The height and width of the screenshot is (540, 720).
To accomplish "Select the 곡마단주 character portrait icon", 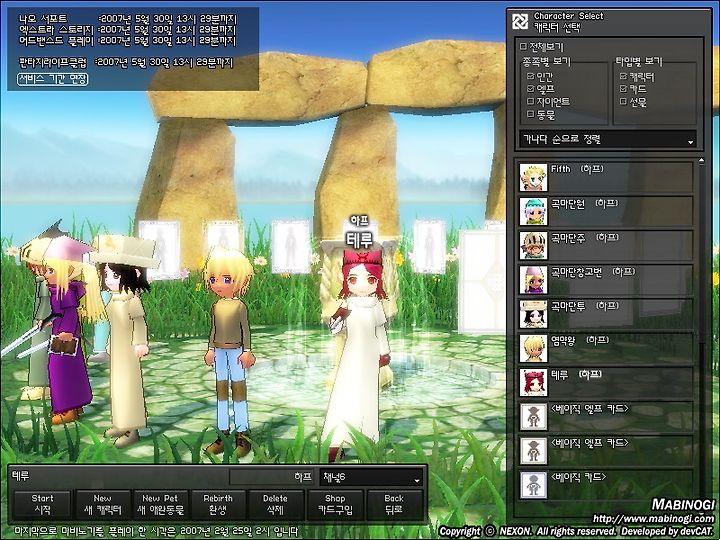I will pos(533,246).
